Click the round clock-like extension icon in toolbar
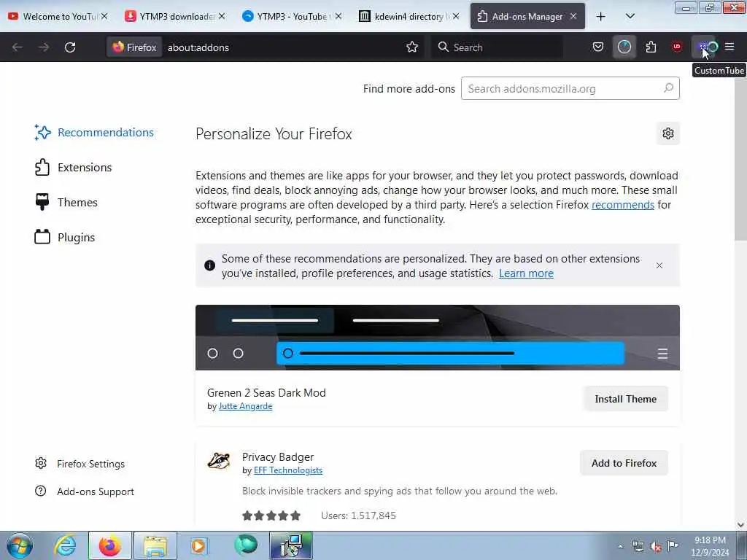 point(624,47)
